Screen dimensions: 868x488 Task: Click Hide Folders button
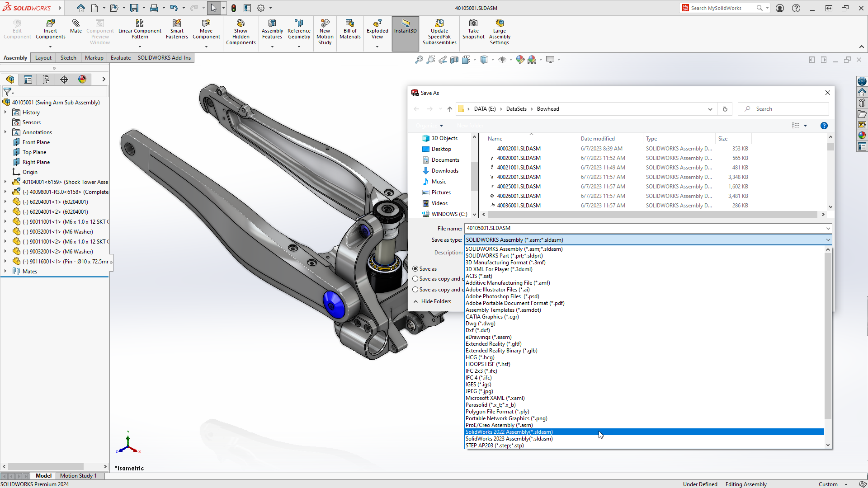pyautogui.click(x=434, y=301)
